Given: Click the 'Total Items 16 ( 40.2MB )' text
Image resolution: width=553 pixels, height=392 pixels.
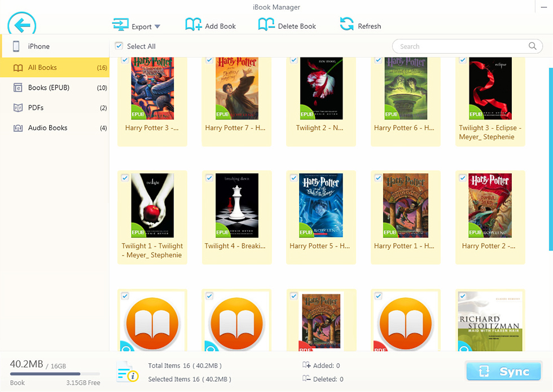Looking at the screenshot, I should (185, 365).
